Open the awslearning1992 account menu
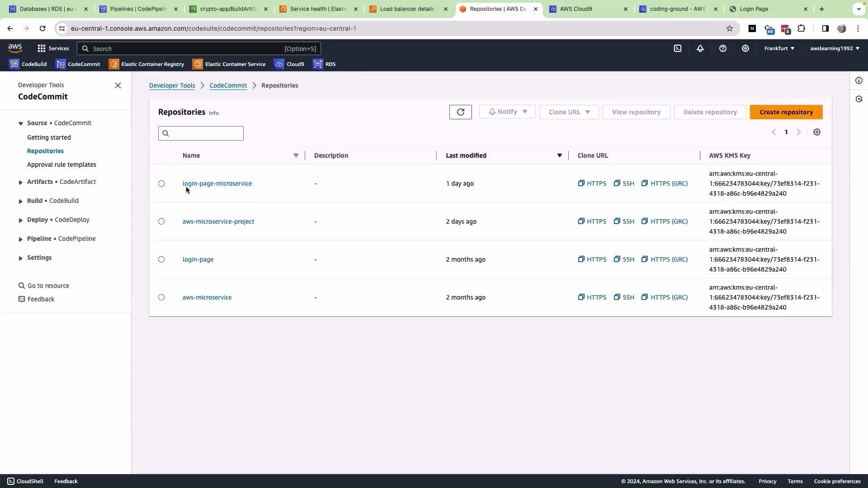 coord(835,48)
